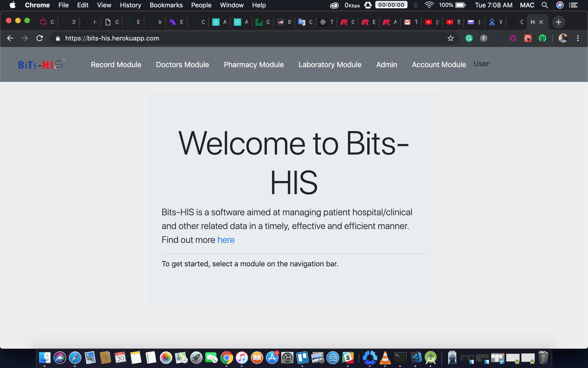Navigate to the Laboratory Module
Image resolution: width=588 pixels, height=368 pixels.
click(330, 64)
